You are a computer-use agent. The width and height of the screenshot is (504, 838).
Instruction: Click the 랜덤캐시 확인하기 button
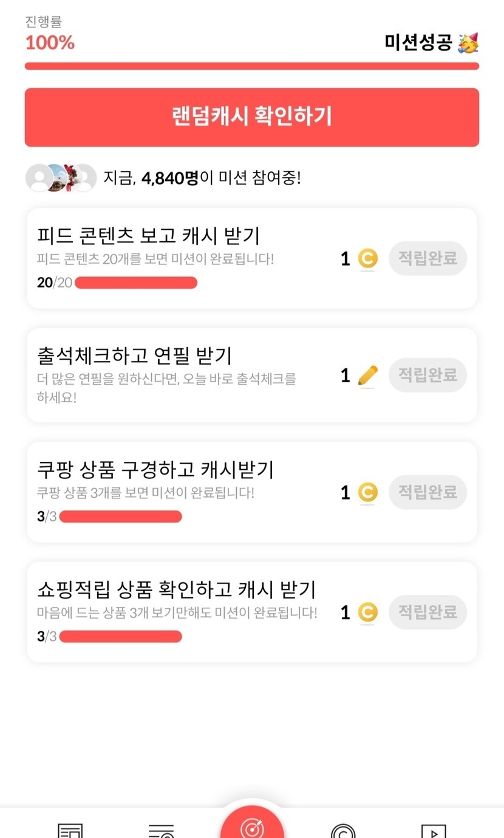(x=251, y=117)
